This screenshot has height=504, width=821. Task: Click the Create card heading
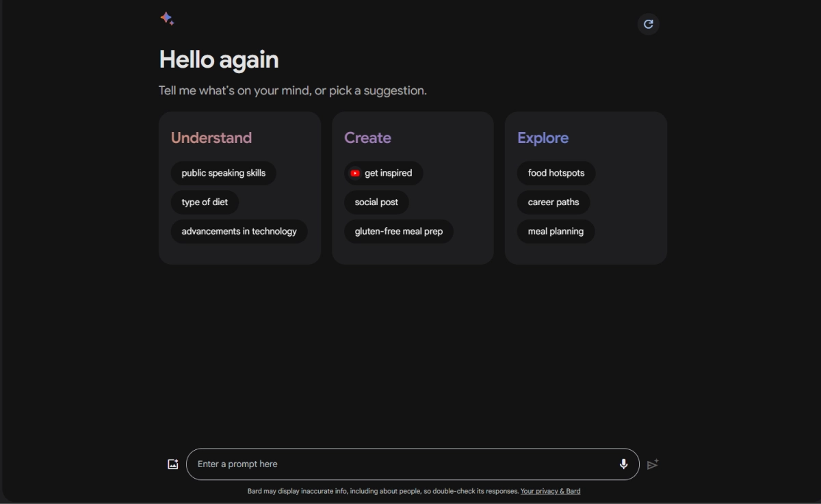point(367,137)
